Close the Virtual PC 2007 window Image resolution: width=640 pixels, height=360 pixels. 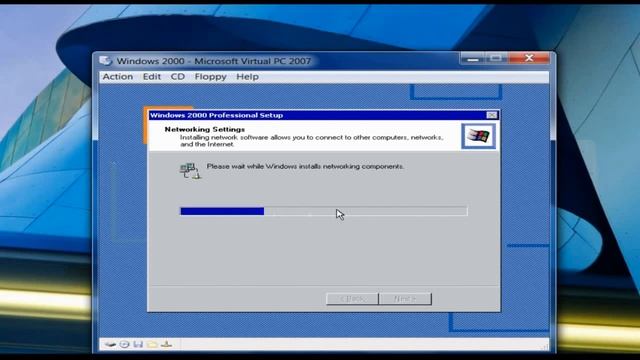point(529,58)
